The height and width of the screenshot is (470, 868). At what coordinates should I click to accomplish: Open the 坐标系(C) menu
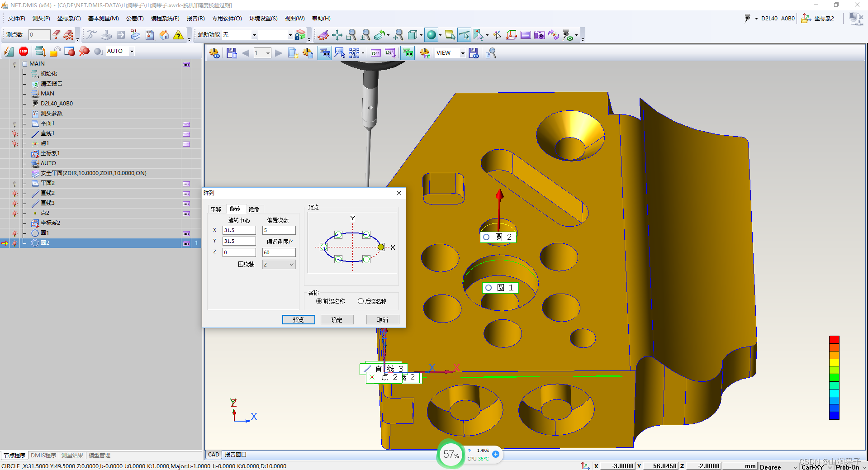pyautogui.click(x=69, y=19)
